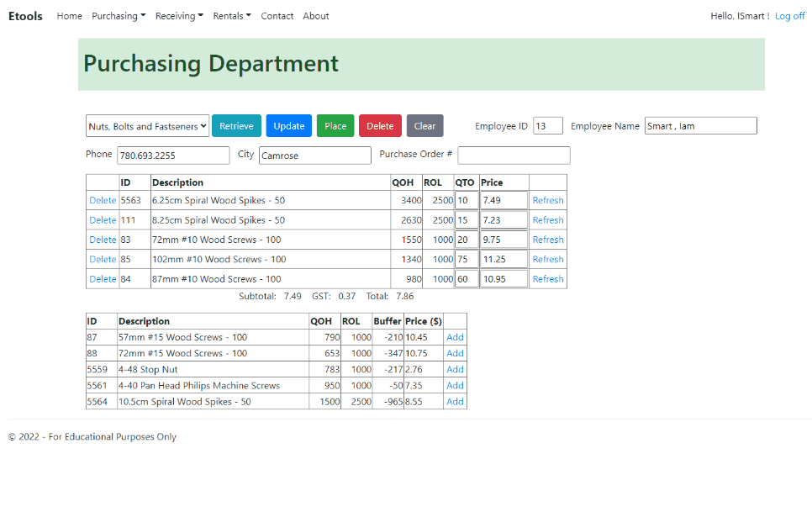Click the Clear button
This screenshot has width=812, height=517.
424,125
